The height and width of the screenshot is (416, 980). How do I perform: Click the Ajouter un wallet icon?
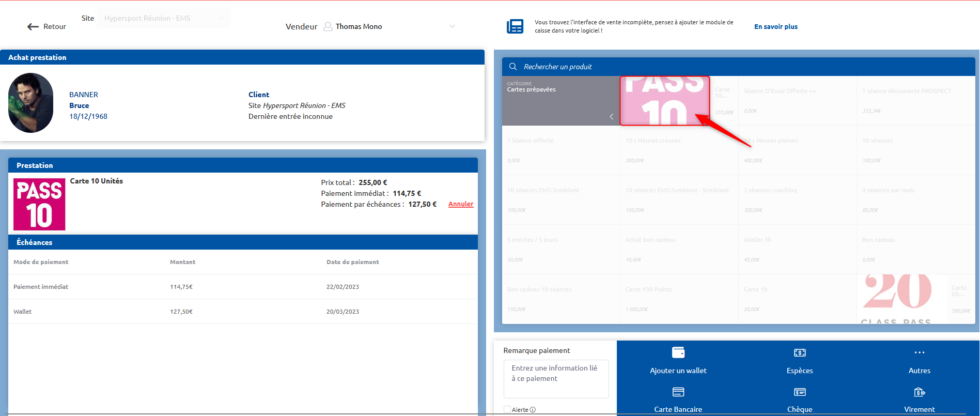pos(678,352)
